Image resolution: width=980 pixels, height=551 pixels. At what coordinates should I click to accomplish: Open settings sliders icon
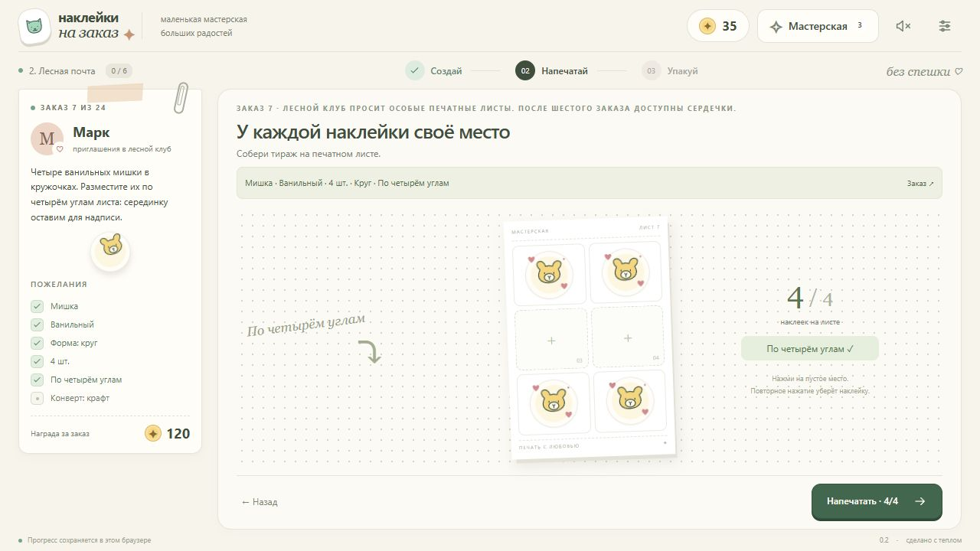(945, 26)
